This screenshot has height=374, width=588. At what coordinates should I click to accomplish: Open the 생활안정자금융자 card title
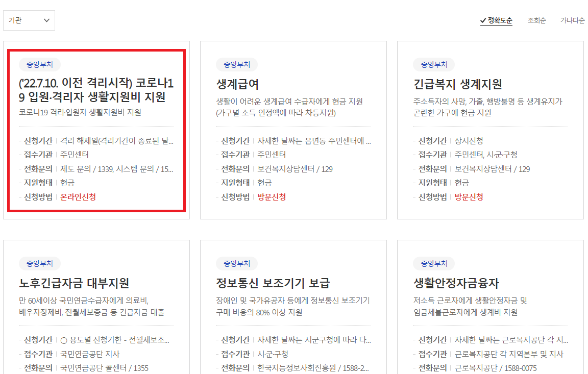456,283
